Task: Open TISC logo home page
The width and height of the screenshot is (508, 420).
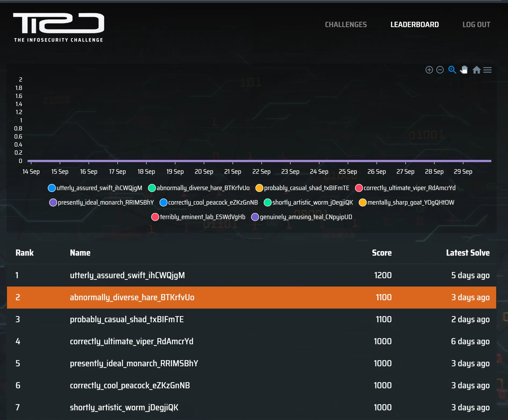Action: tap(59, 27)
